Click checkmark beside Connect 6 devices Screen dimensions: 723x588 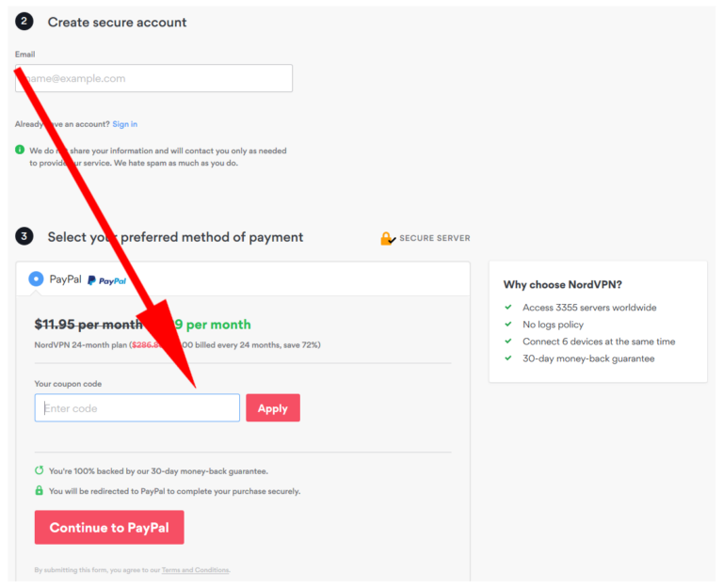click(508, 342)
